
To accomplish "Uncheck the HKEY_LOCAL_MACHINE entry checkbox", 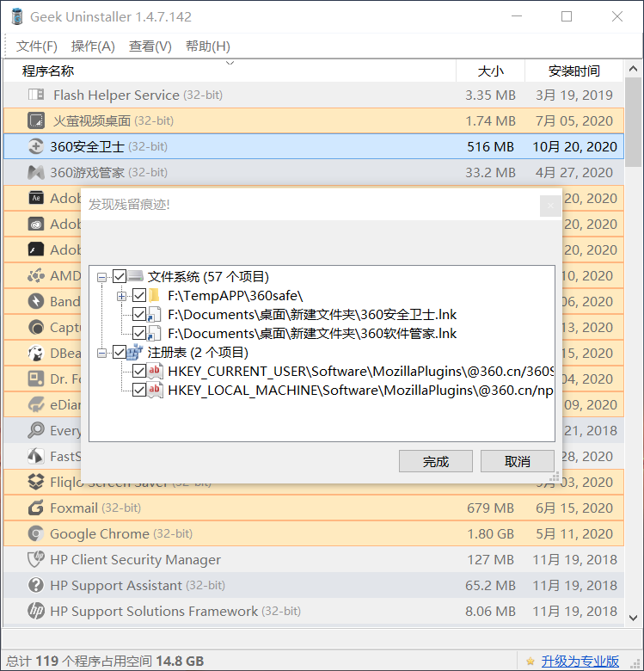I will [x=139, y=390].
